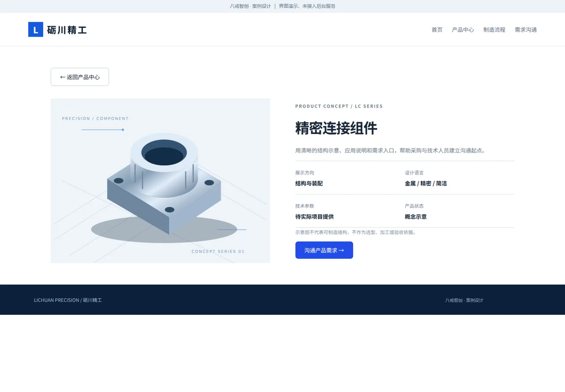This screenshot has height=392, width=565.
Task: Click the PRECISION / COMPONENT caption in image
Action: pos(95,119)
